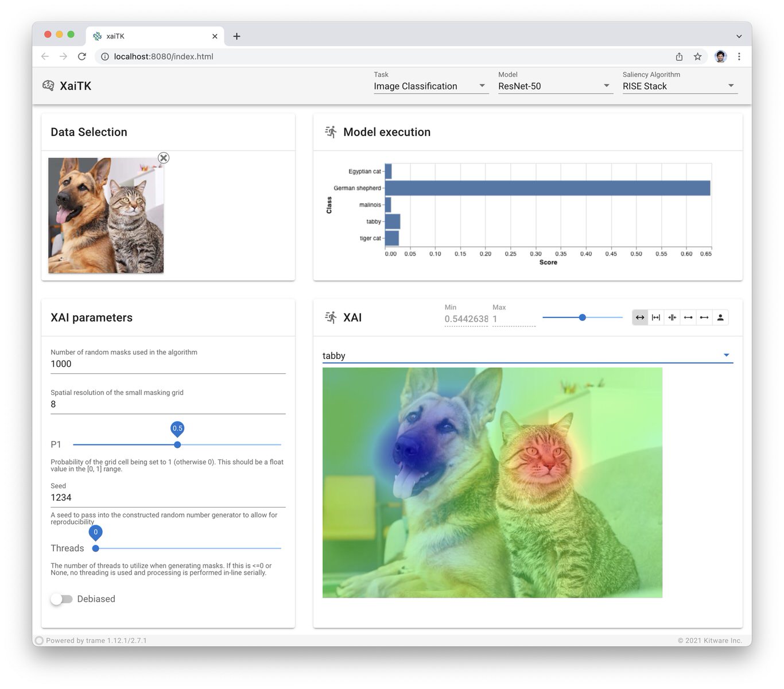The width and height of the screenshot is (784, 689).
Task: Click the browser share icon
Action: (x=679, y=56)
